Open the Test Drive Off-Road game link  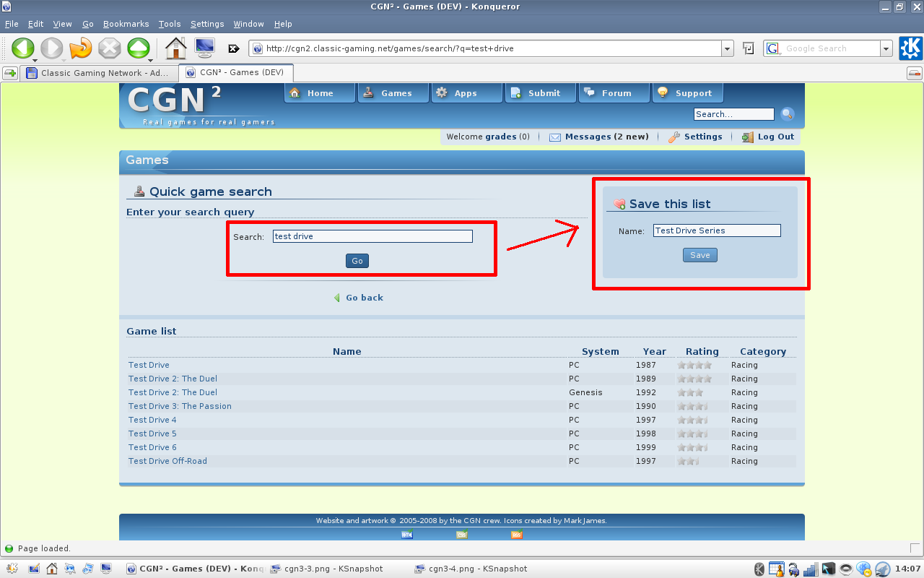click(x=167, y=461)
